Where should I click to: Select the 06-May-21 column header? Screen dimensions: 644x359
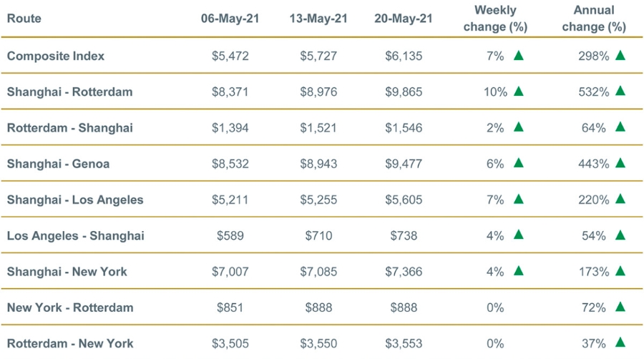pos(230,19)
